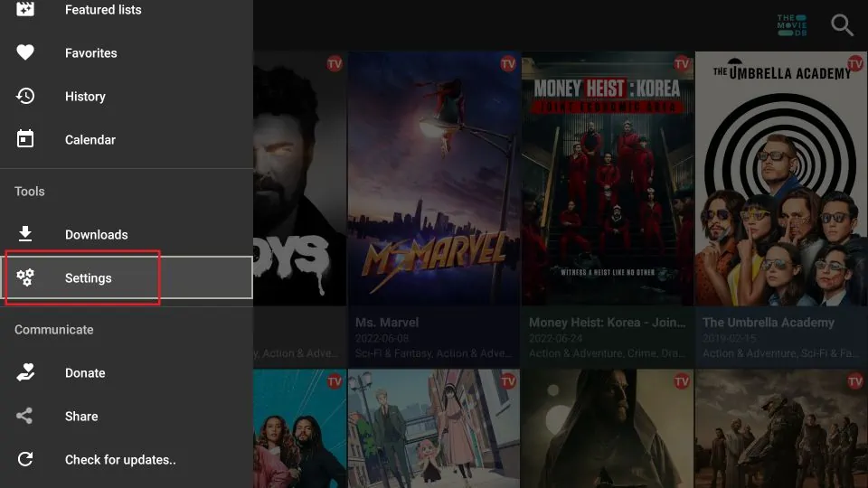Image resolution: width=868 pixels, height=488 pixels.
Task: Open the anime family poster thumbnail
Action: 434,428
